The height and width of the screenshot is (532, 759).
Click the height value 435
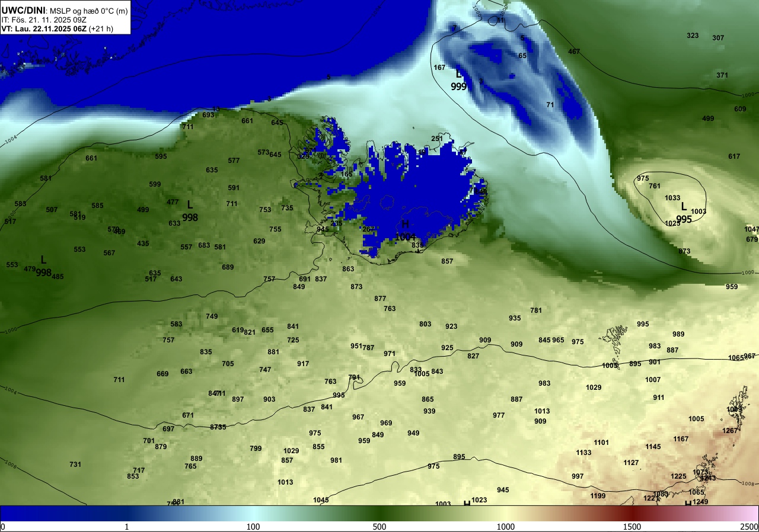pos(143,243)
